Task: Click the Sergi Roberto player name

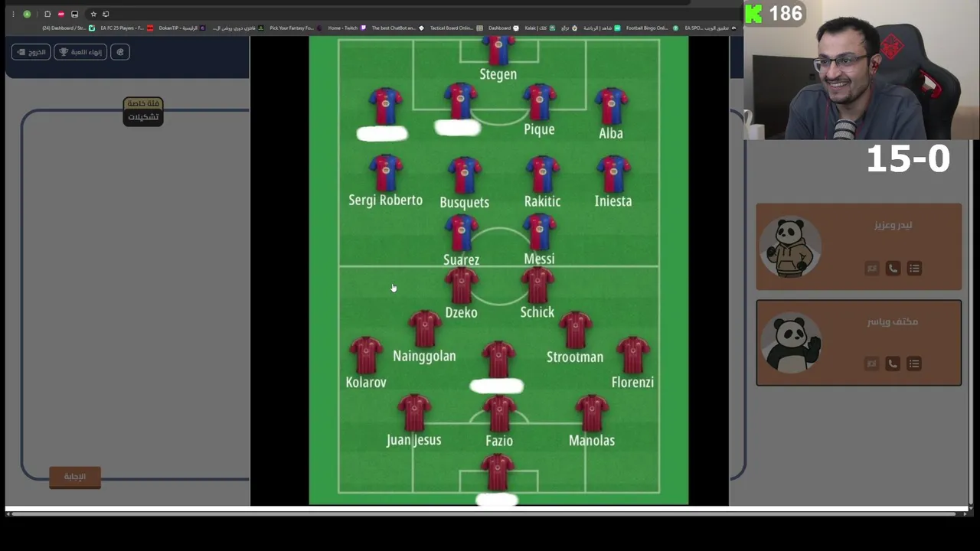Action: click(x=385, y=201)
